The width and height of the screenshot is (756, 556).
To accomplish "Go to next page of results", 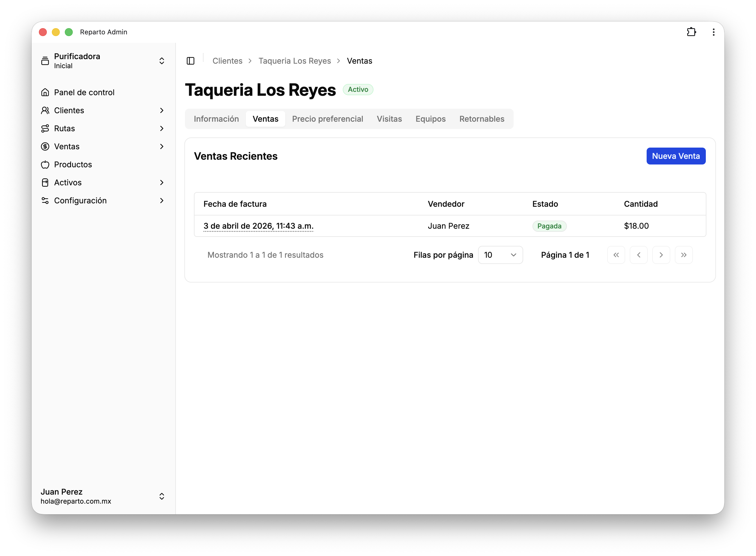I will 661,255.
